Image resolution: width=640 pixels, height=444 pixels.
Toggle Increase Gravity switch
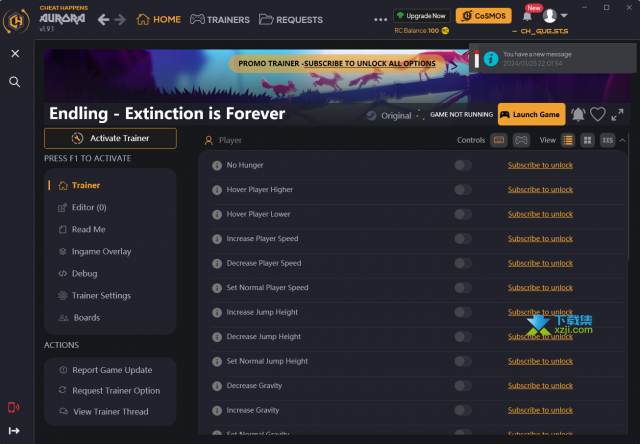pyautogui.click(x=463, y=410)
